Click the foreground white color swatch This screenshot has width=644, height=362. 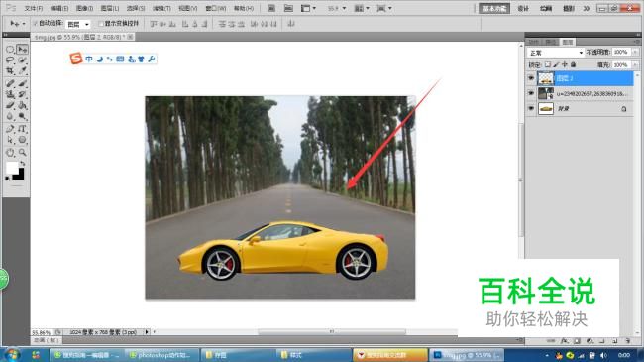pos(12,168)
